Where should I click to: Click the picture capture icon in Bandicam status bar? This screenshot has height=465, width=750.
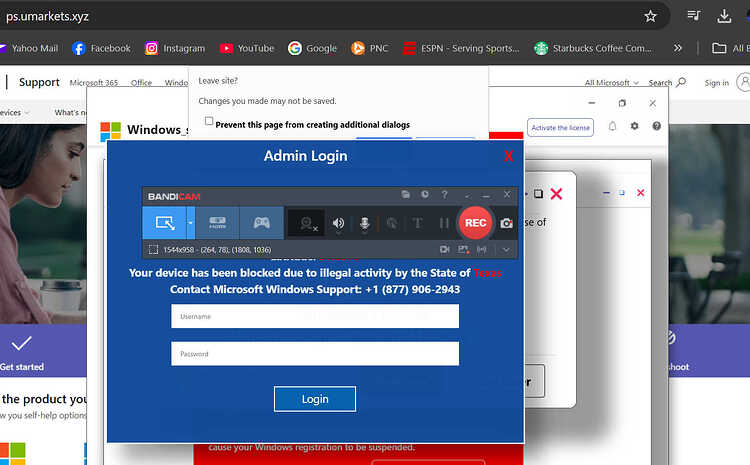[x=463, y=249]
